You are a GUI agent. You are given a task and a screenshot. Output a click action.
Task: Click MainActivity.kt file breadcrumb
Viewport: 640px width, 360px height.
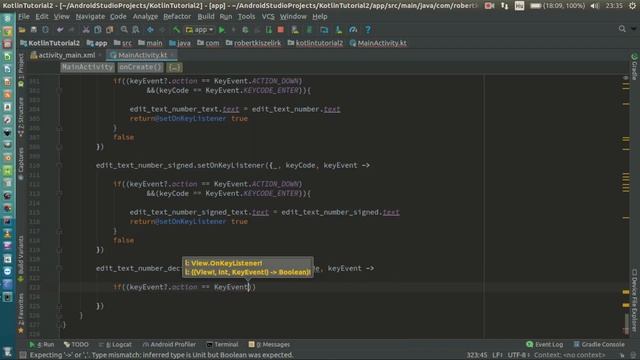point(378,43)
